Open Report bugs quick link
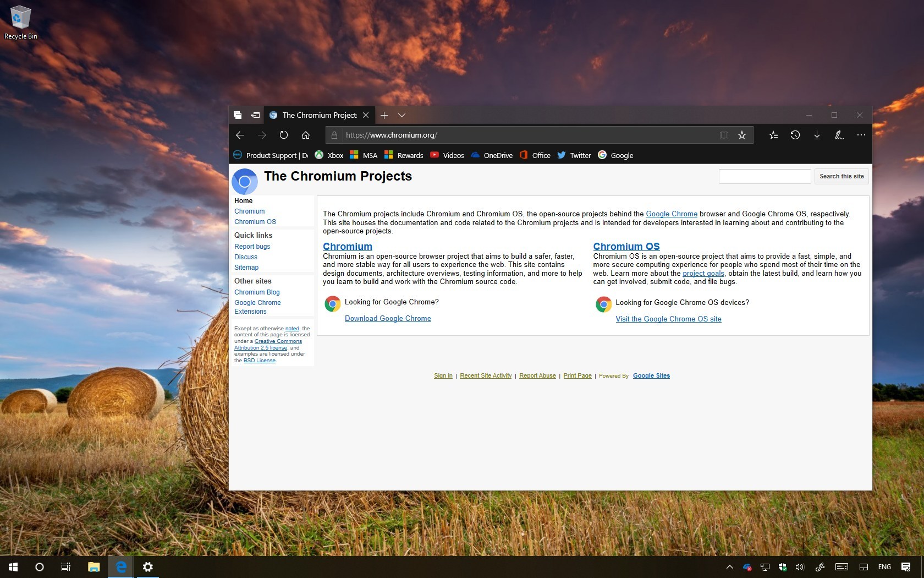The height and width of the screenshot is (578, 924). pyautogui.click(x=252, y=247)
